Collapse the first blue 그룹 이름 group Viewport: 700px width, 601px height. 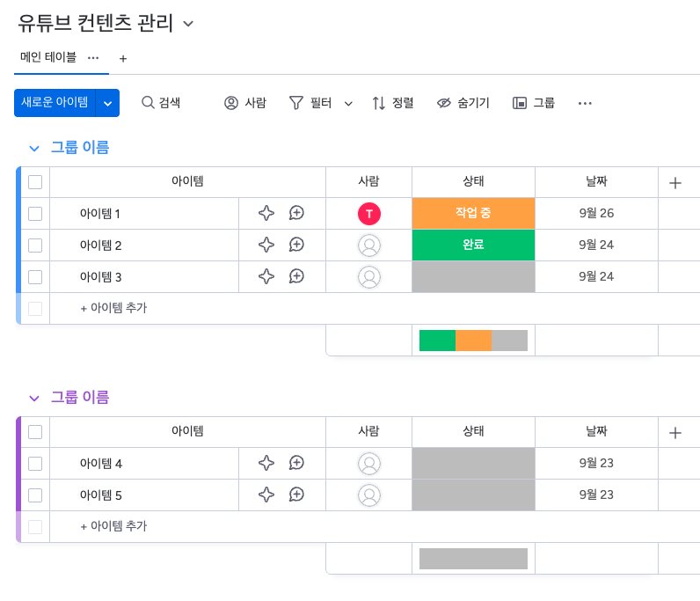pos(34,148)
